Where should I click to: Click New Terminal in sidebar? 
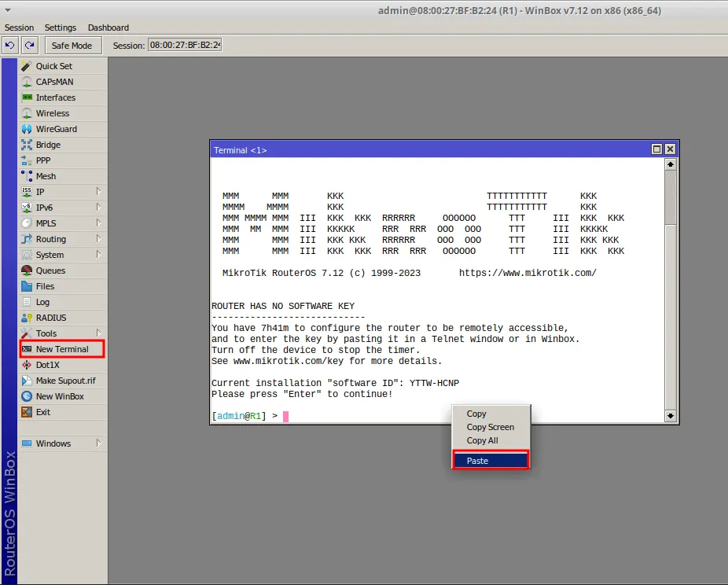(x=62, y=349)
